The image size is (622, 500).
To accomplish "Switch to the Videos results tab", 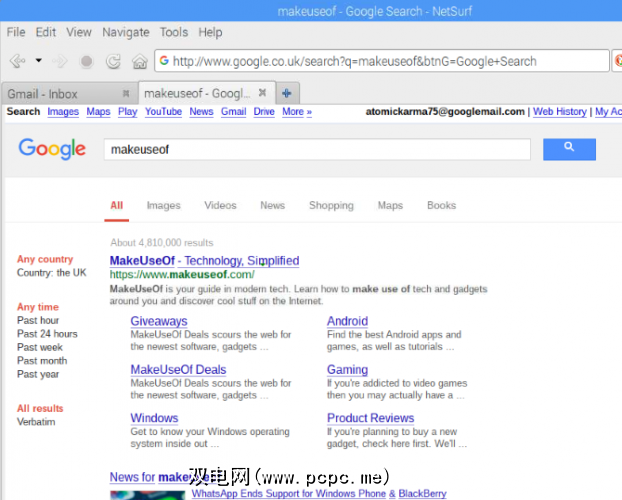I will 220,206.
